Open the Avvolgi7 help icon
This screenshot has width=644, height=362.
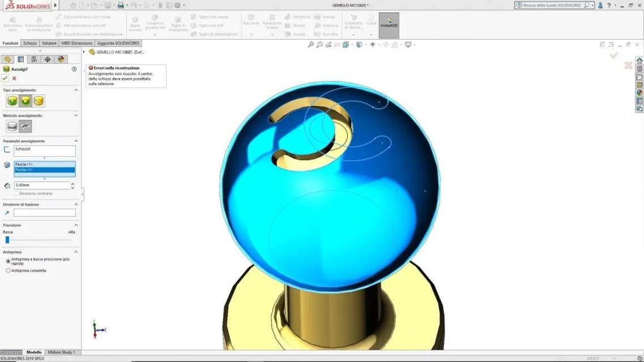74,69
